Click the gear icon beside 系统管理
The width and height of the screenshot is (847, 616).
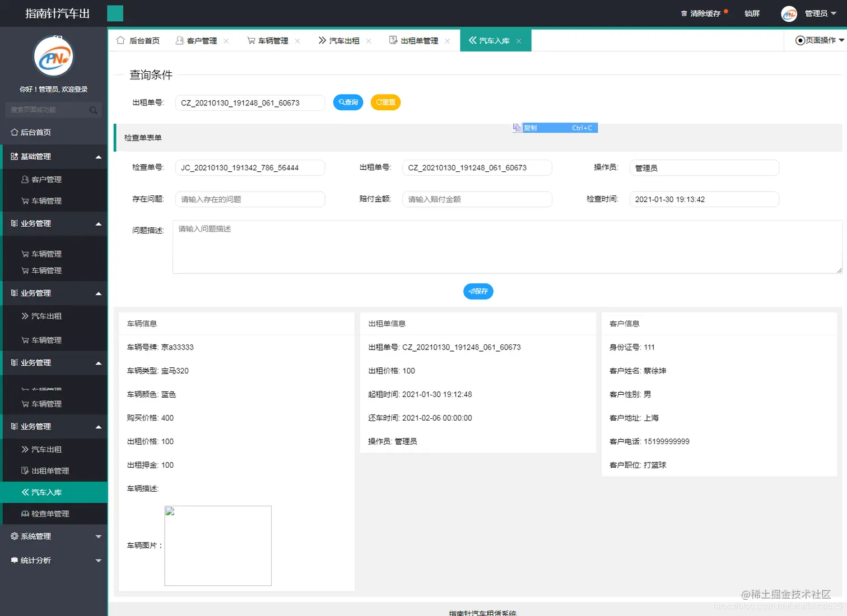click(x=15, y=536)
